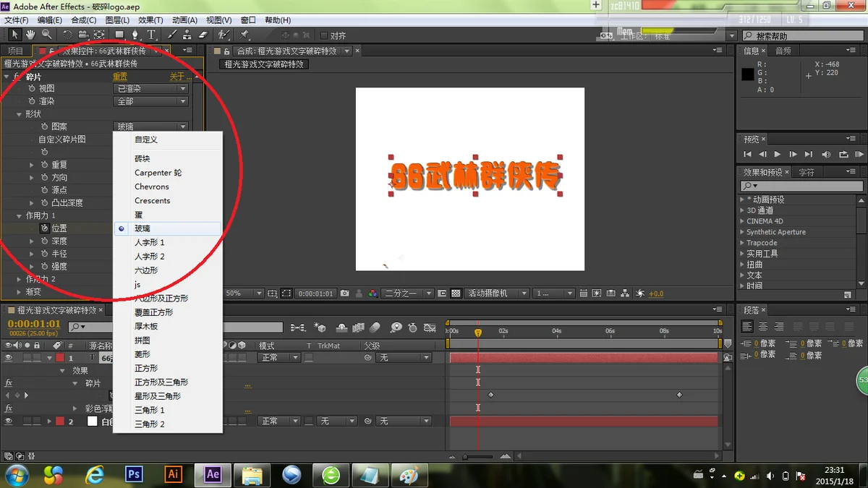Show channel and color management icon
Image resolution: width=868 pixels, height=488 pixels.
(x=373, y=294)
